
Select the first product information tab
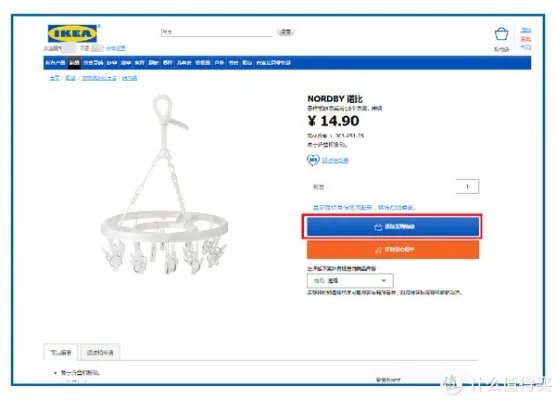(61, 352)
